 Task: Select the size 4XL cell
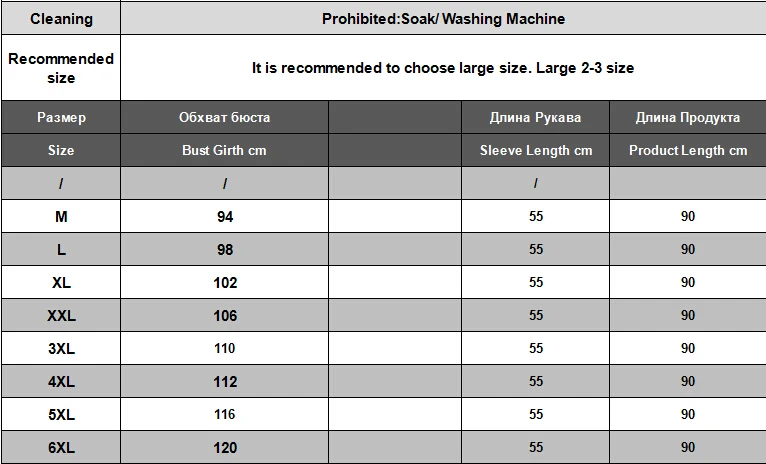(61, 381)
